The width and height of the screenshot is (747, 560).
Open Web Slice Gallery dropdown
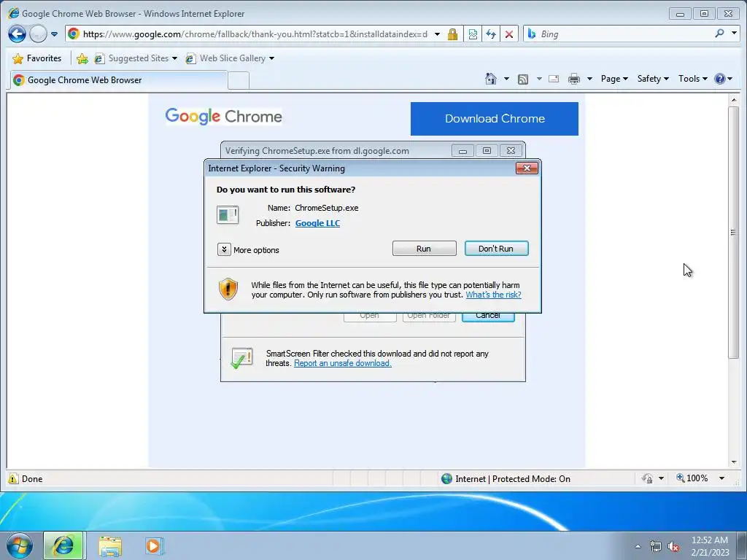(x=230, y=58)
